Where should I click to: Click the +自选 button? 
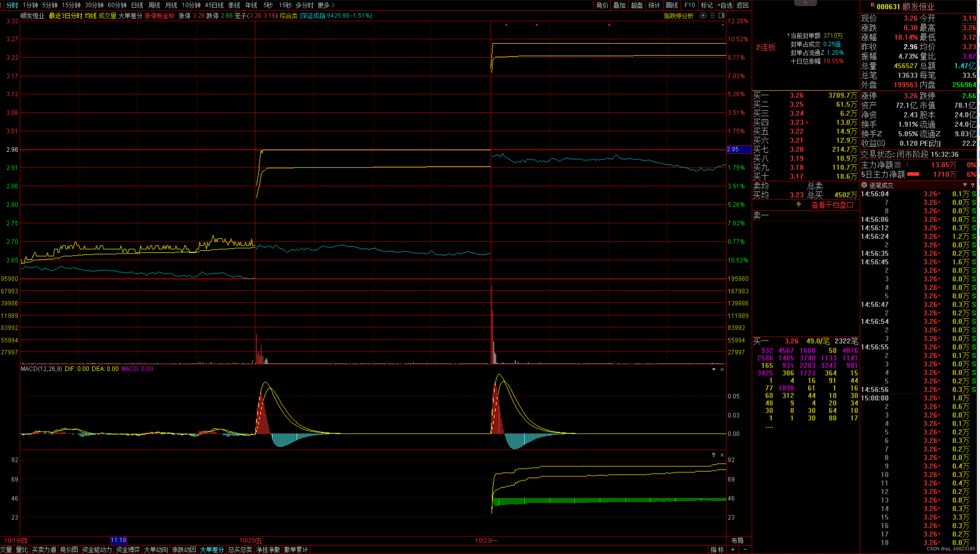[x=725, y=5]
